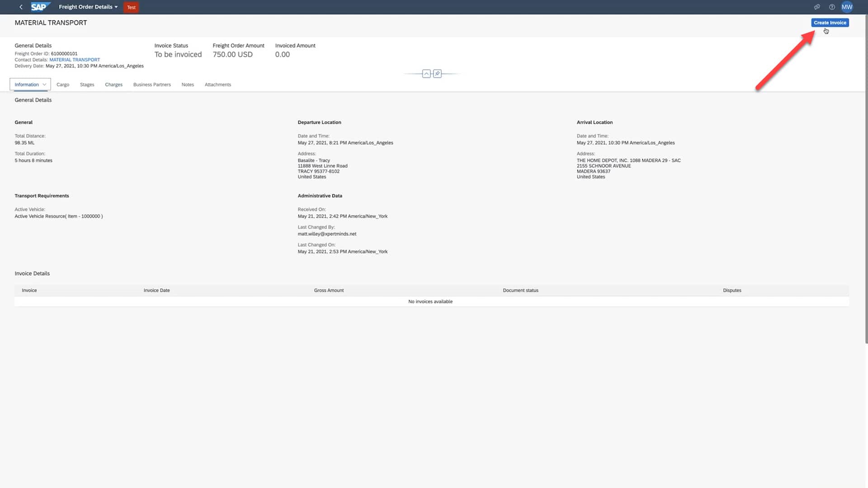Click the page vertical scrollbar
Image resolution: width=868 pixels, height=488 pixels.
tap(866, 178)
